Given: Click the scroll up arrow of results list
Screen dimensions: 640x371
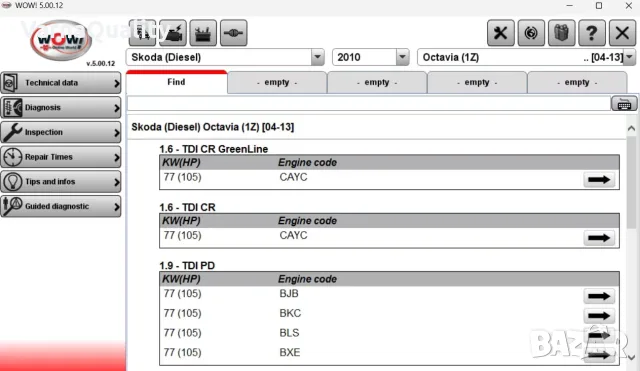Looking at the screenshot, I should click(631, 129).
